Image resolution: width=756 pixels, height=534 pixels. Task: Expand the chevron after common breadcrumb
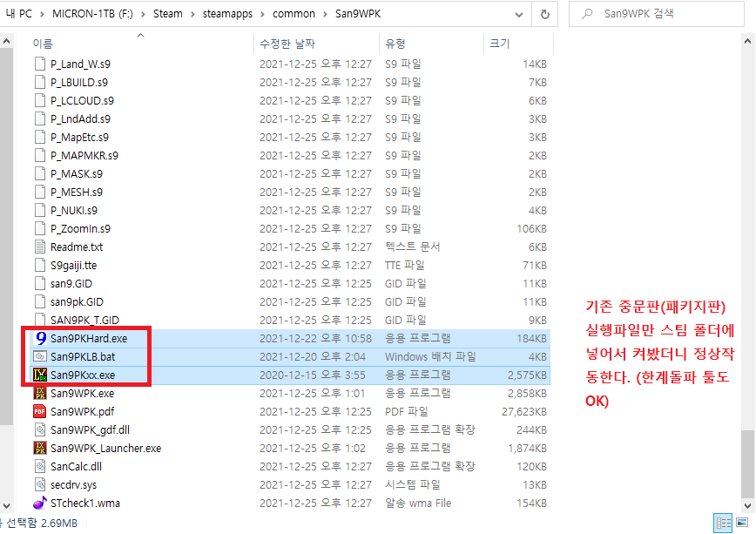point(325,14)
